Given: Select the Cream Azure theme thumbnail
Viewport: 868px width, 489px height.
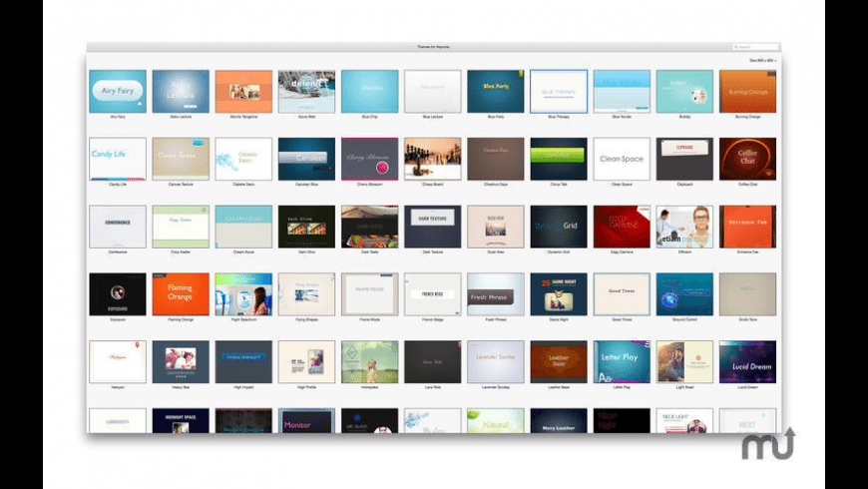Looking at the screenshot, I should [243, 227].
